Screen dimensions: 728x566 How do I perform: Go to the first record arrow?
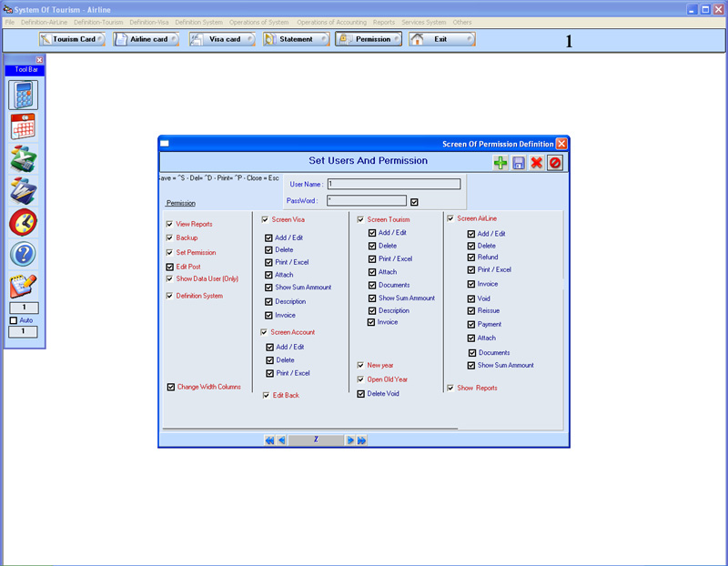click(x=269, y=440)
